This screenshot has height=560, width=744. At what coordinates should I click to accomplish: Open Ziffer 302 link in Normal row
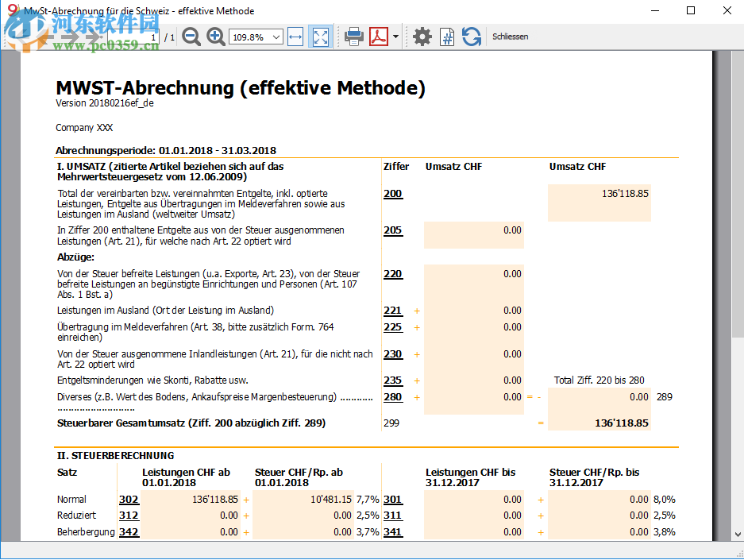(x=129, y=500)
